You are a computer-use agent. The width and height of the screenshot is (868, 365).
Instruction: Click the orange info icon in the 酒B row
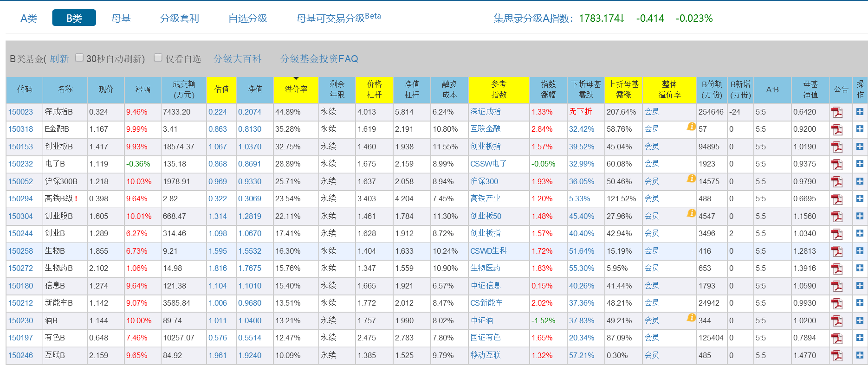tap(691, 318)
